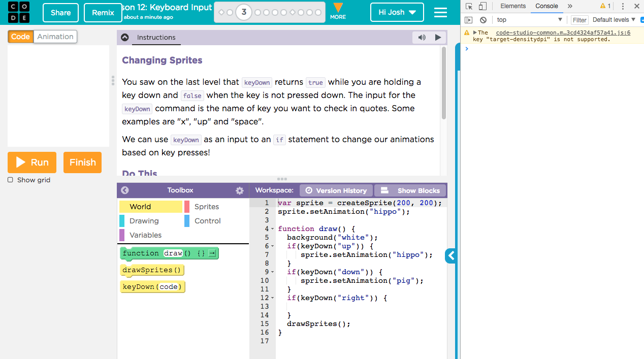Click the Code.org logo icon
Image resolution: width=644 pixels, height=359 pixels.
19,12
